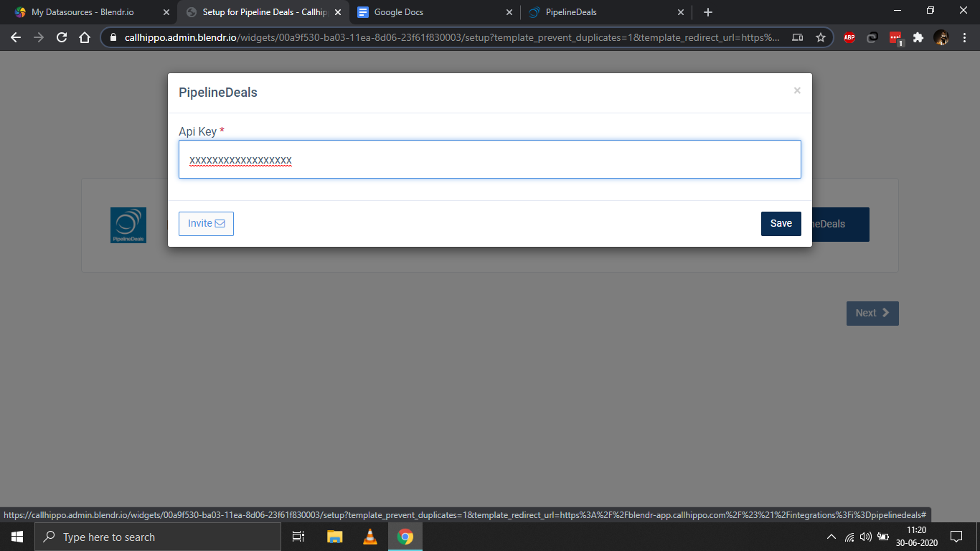
Task: Save the PipelineDeals API key
Action: coord(781,224)
